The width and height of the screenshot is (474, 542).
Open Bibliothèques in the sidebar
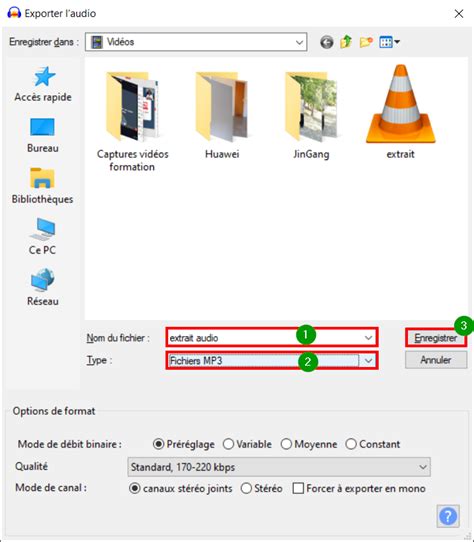[x=43, y=186]
